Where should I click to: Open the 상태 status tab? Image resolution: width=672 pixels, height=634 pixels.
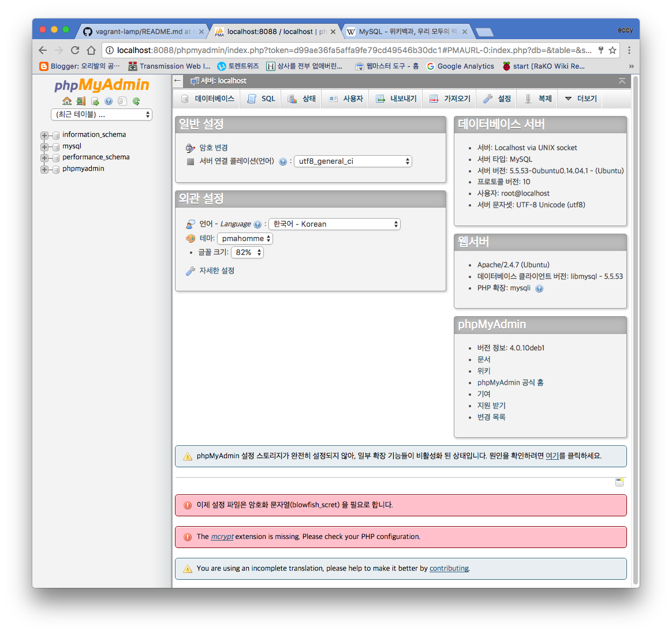tap(301, 99)
